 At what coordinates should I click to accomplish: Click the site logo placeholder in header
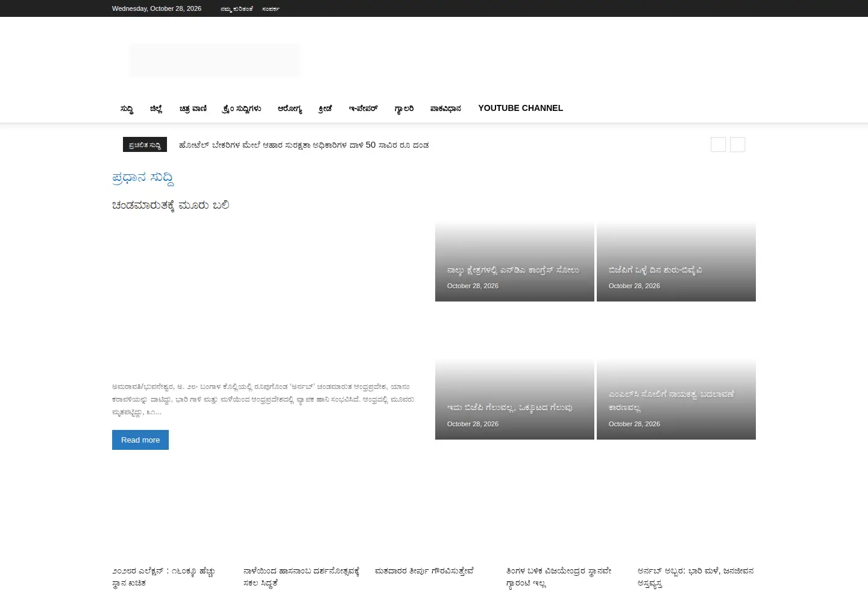point(215,60)
